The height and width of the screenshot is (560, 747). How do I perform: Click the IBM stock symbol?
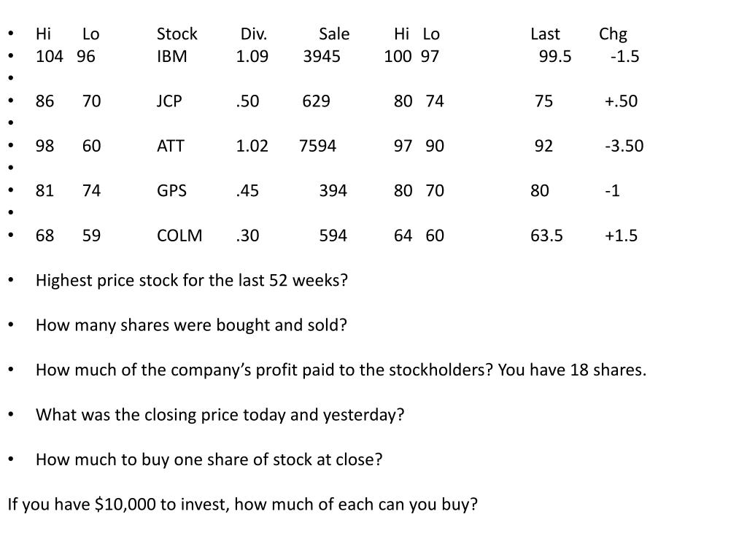coord(171,56)
